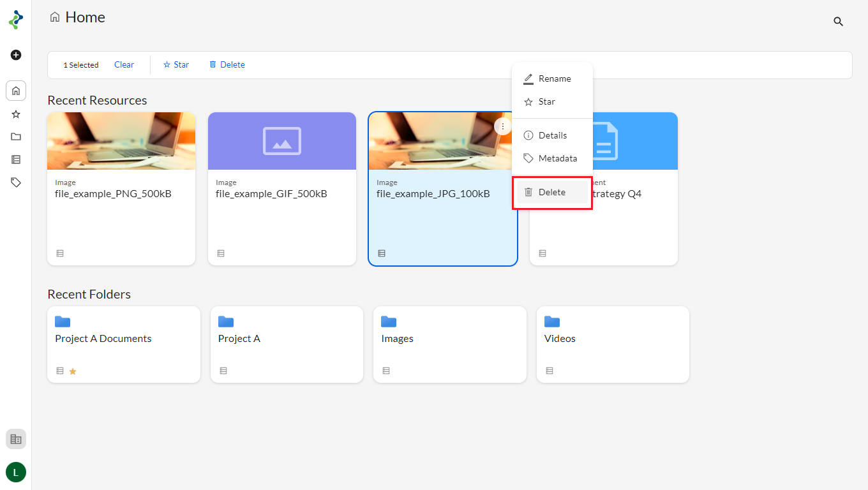Click Delete in the context menu
868x490 pixels.
click(552, 192)
